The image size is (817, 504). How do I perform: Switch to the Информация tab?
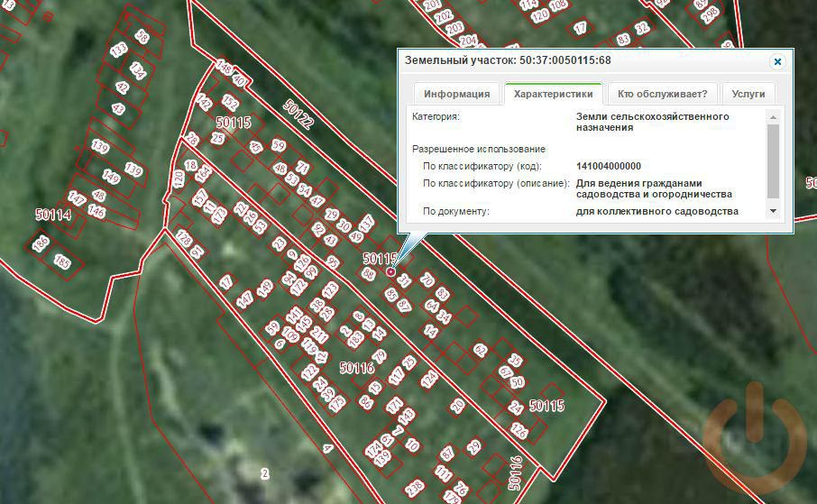pos(457,94)
